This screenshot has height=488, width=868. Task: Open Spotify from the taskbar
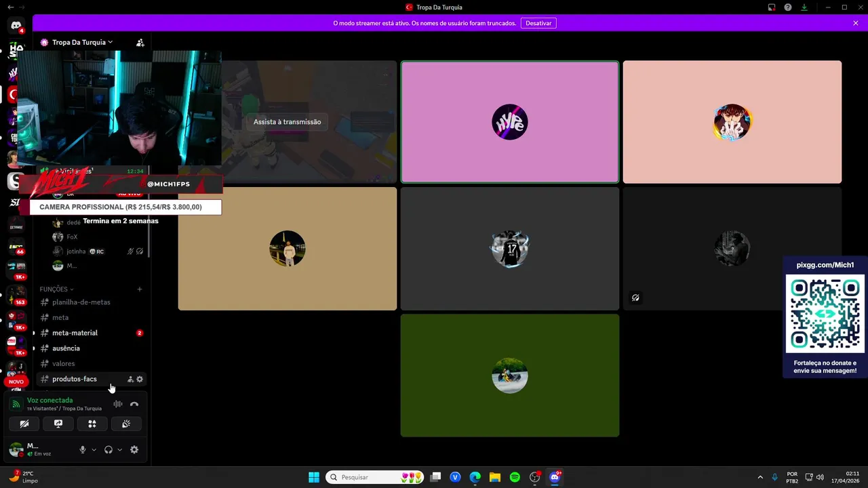click(515, 477)
